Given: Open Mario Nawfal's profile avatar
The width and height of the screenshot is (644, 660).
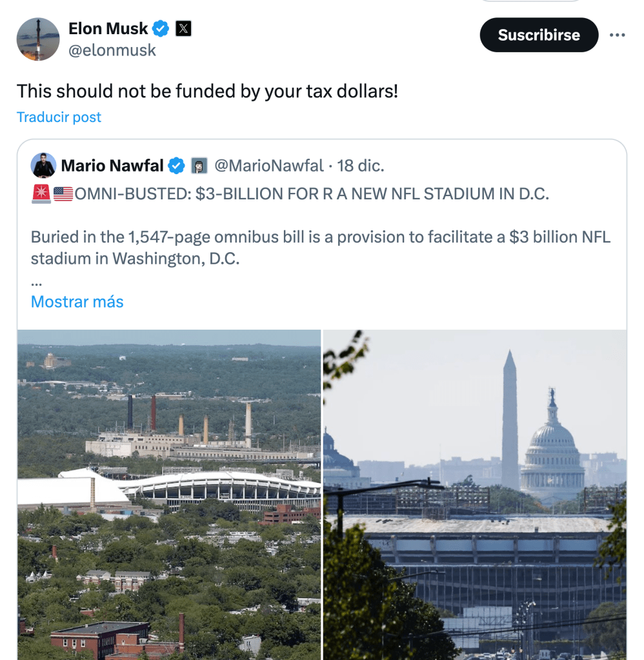Looking at the screenshot, I should coord(43,166).
